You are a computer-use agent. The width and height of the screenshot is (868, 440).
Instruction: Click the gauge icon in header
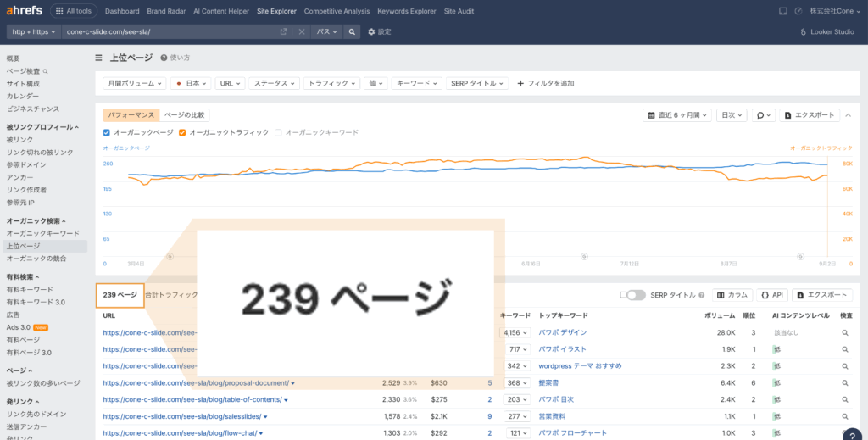coord(798,11)
